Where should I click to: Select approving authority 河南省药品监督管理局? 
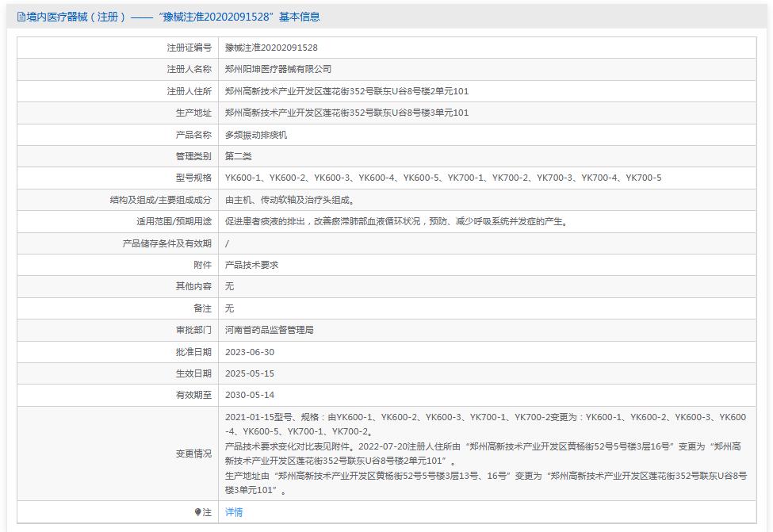pyautogui.click(x=270, y=330)
